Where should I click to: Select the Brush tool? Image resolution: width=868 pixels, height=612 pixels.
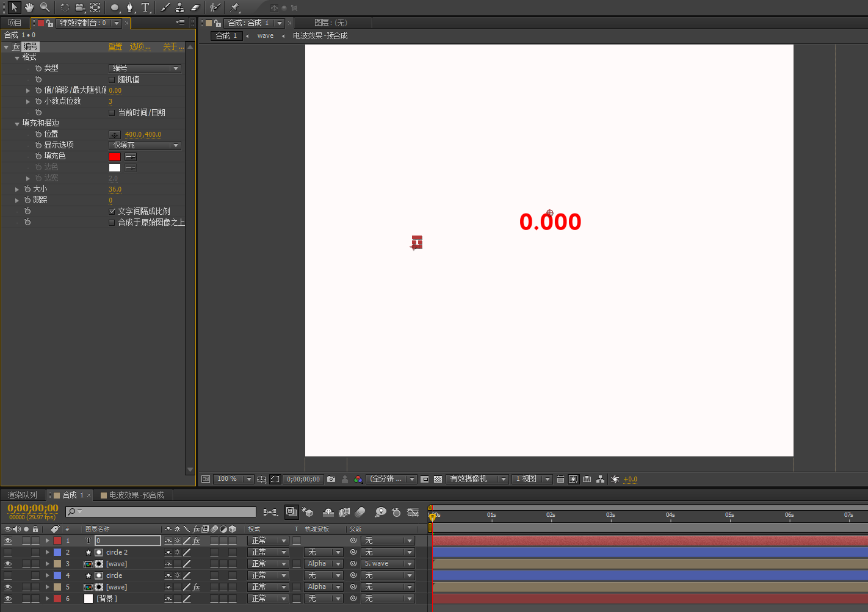click(x=165, y=7)
